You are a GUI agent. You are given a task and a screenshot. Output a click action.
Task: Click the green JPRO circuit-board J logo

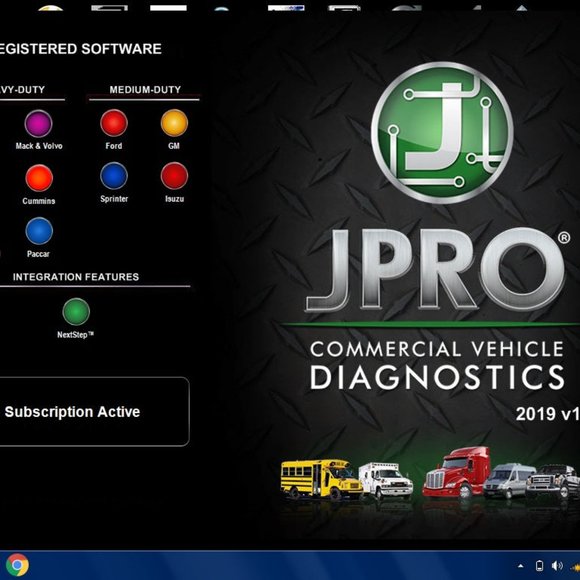pyautogui.click(x=442, y=132)
